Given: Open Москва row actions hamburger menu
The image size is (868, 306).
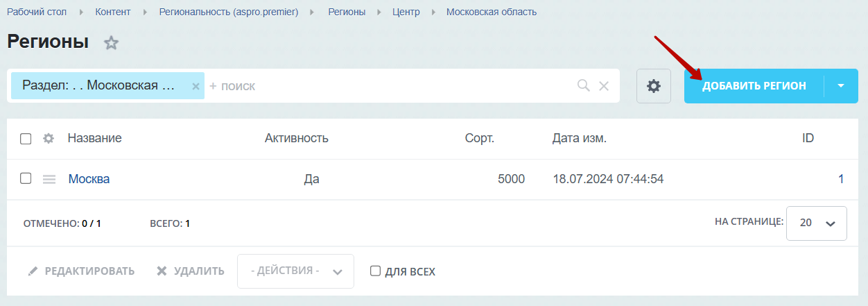Looking at the screenshot, I should pyautogui.click(x=49, y=179).
